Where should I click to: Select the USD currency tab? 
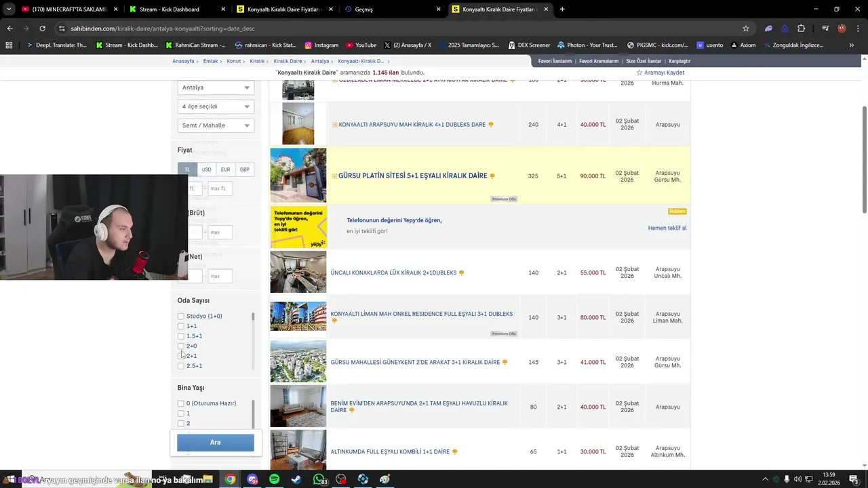pos(206,169)
